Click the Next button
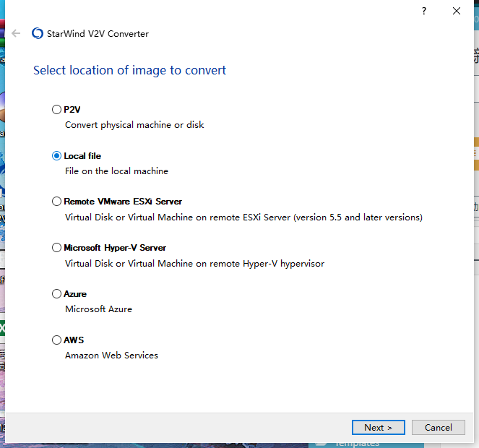 (x=378, y=427)
